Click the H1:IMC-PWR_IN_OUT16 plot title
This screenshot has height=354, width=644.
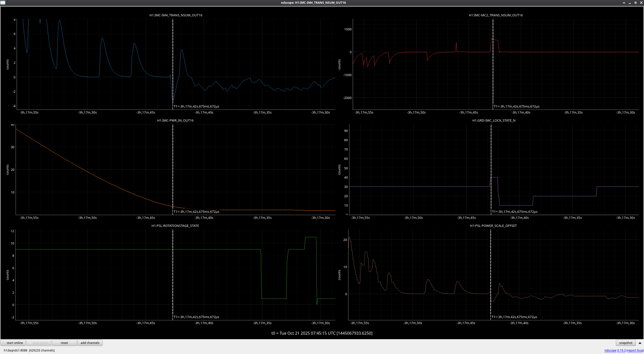click(x=175, y=120)
